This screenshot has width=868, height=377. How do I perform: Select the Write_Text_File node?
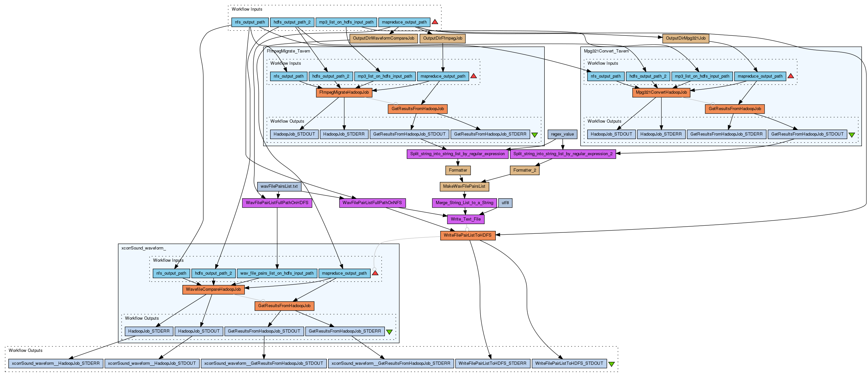click(x=466, y=219)
